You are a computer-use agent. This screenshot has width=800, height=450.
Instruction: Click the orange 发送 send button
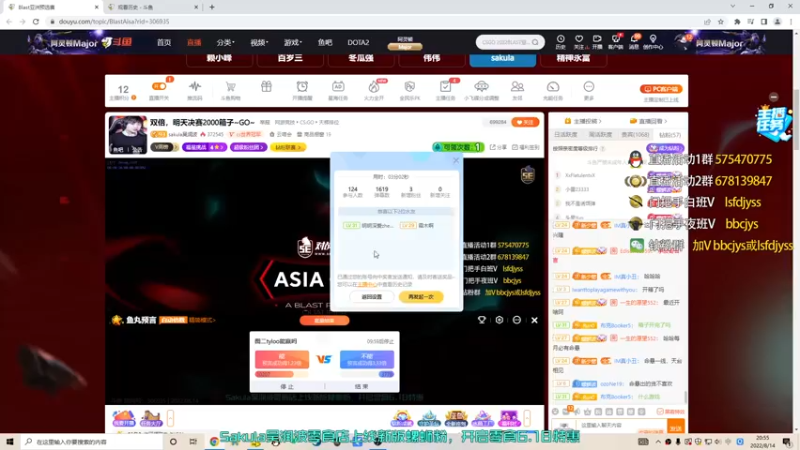[676, 428]
